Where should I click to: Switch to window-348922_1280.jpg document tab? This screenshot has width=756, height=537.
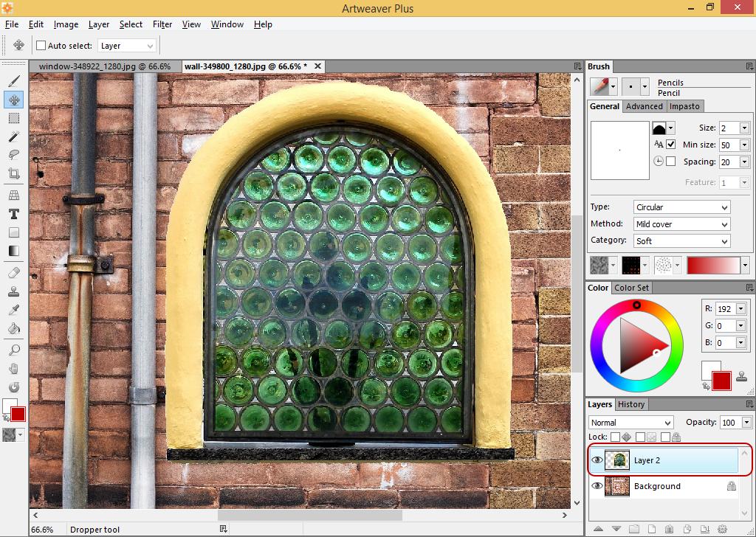point(103,66)
